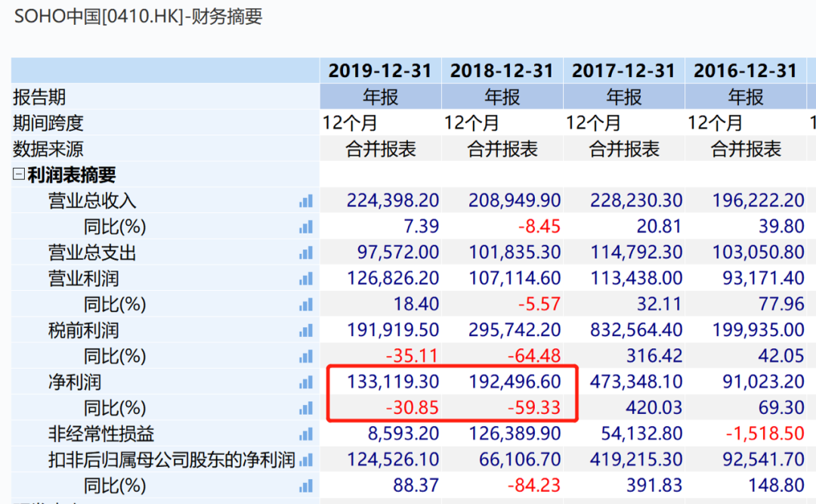
Task: Click the red growth value -8.45
Action: click(x=539, y=227)
